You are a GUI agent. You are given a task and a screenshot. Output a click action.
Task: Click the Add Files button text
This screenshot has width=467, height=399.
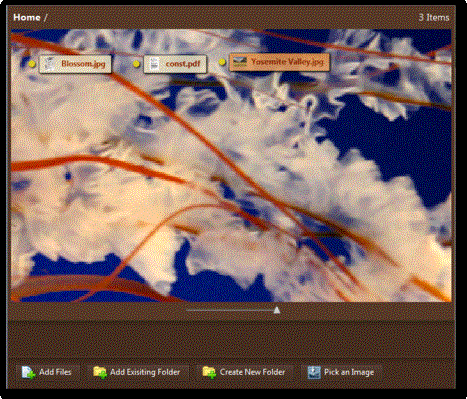55,372
